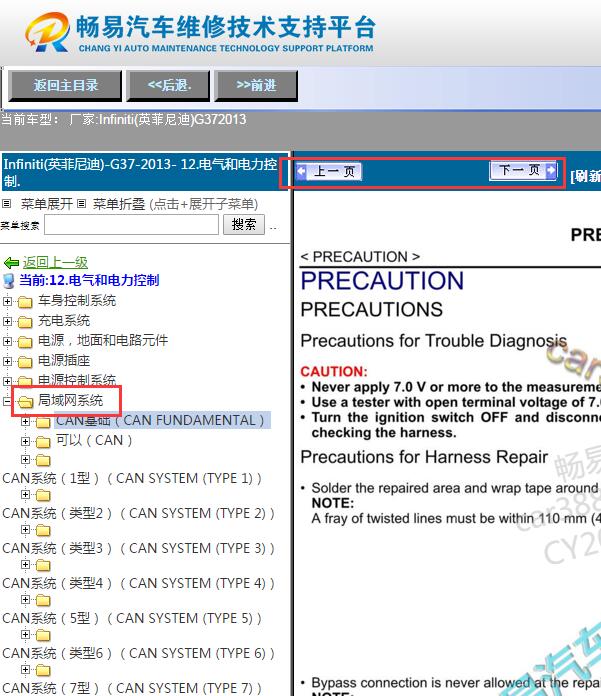
Task: Expand the 电源控制系统 tree node
Action: [x=7, y=381]
